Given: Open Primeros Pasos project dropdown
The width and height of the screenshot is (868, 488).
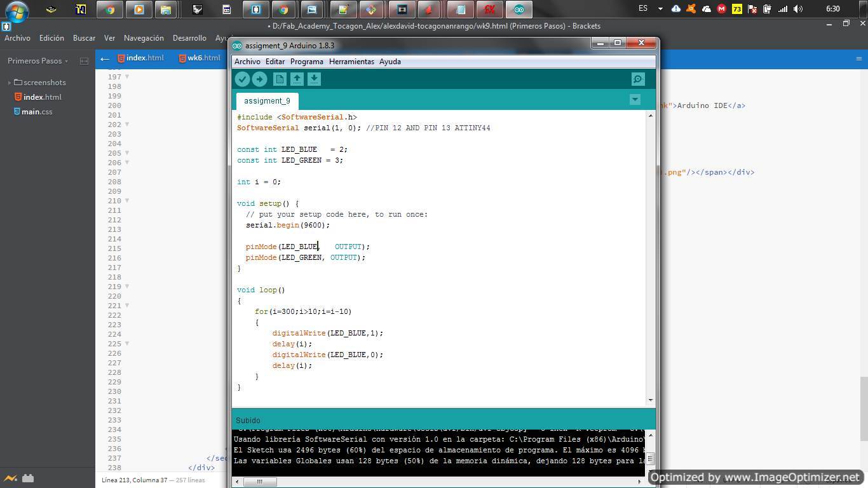Looking at the screenshot, I should (x=37, y=61).
